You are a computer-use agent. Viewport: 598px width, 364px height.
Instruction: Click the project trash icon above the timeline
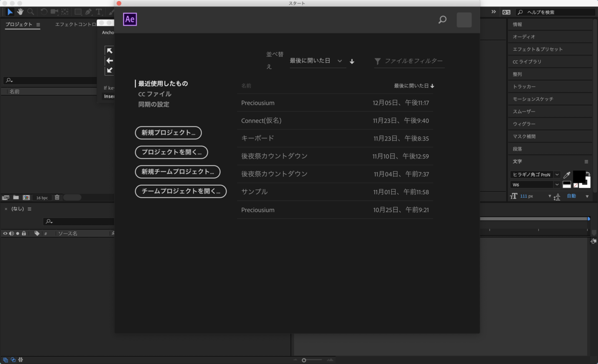57,198
